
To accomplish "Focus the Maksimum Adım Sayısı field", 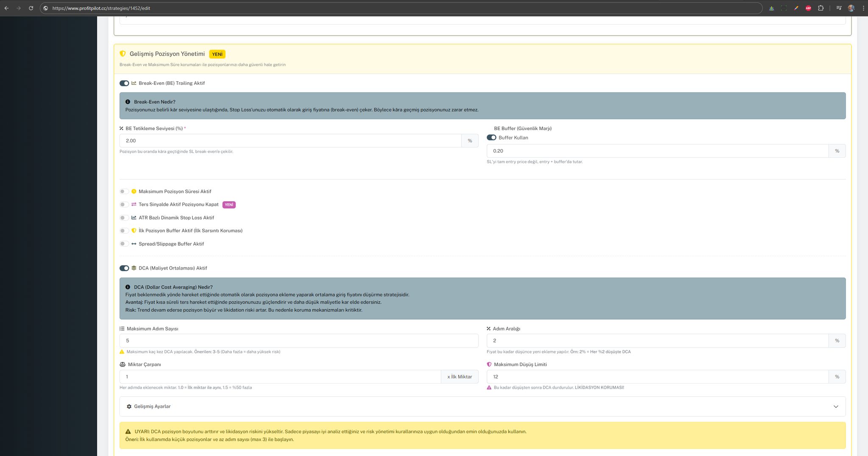I will 299,341.
